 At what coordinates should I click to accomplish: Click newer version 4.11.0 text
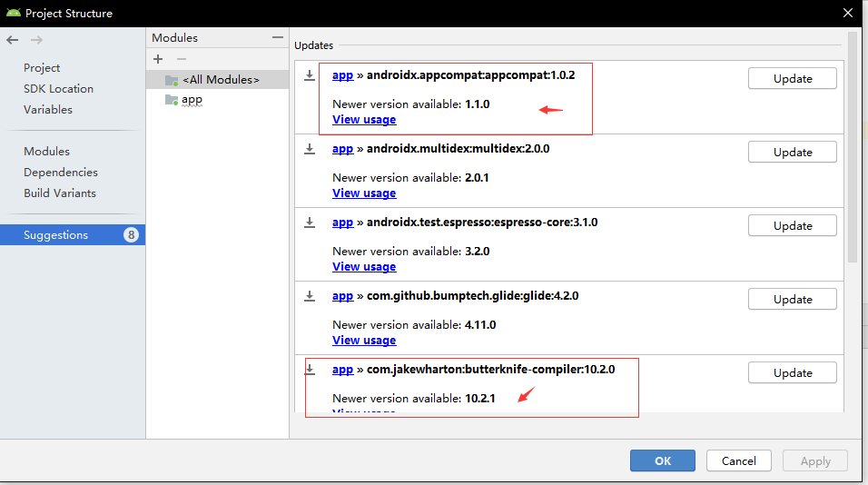pos(480,325)
